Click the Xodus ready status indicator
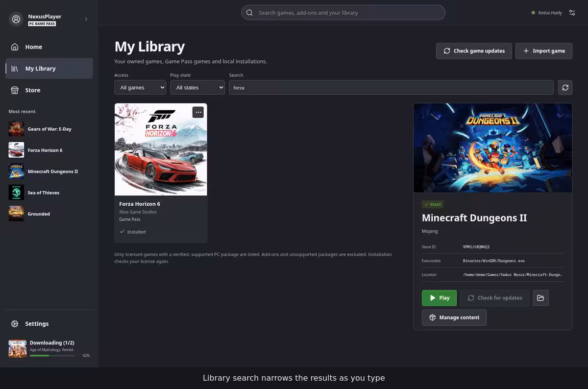The width and height of the screenshot is (588, 389). click(546, 13)
